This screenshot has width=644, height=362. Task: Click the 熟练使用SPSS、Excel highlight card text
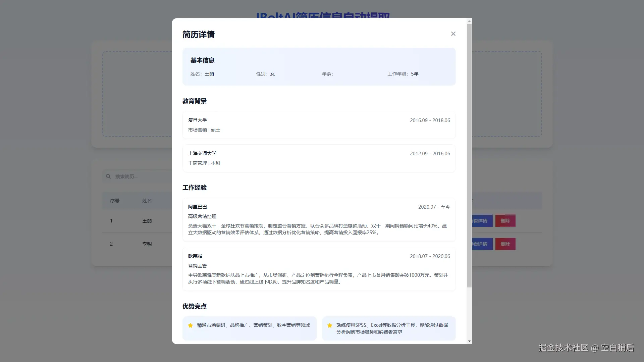pos(392,328)
